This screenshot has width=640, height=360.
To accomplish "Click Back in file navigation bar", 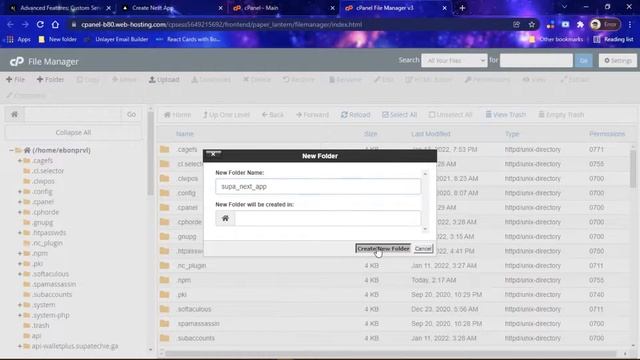I will 273,115.
